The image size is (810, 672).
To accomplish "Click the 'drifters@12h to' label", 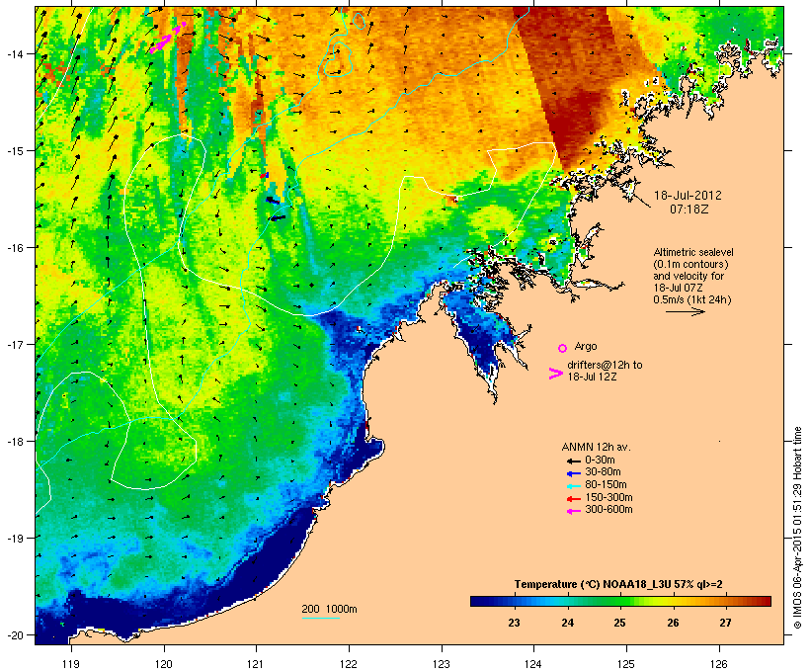I will [x=605, y=365].
